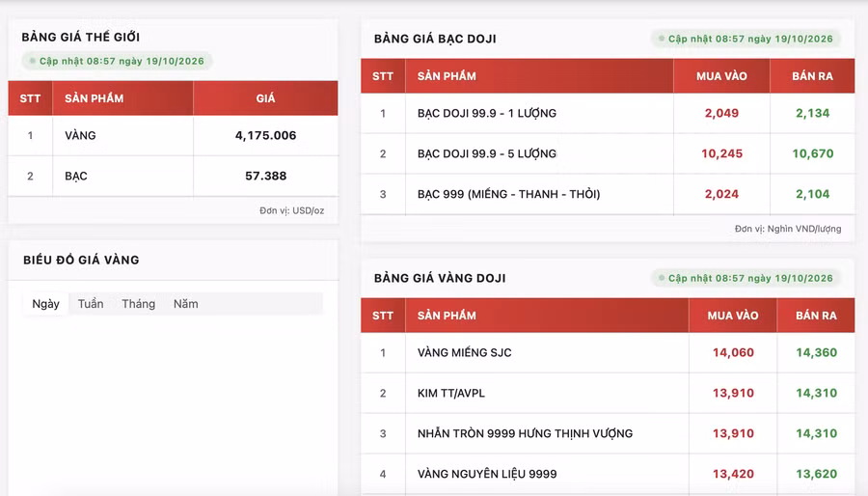Click BẠC 999 (MIẾNG - THANH - THỎI)
This screenshot has width=868, height=496.
pos(508,194)
